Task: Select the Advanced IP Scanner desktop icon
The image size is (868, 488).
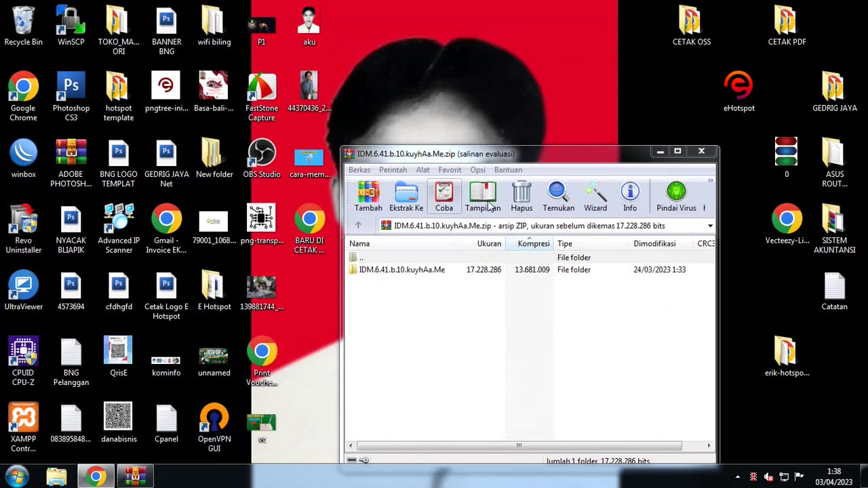Action: click(119, 230)
